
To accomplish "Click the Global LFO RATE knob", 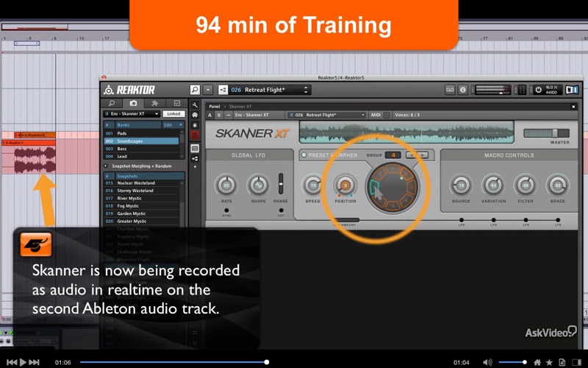I will [x=226, y=185].
